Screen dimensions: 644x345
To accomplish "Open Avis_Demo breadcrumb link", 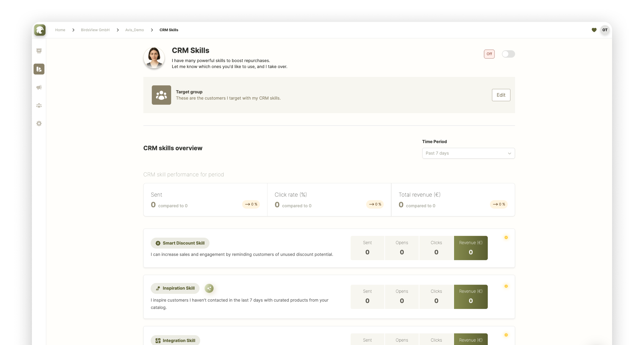I will (135, 30).
